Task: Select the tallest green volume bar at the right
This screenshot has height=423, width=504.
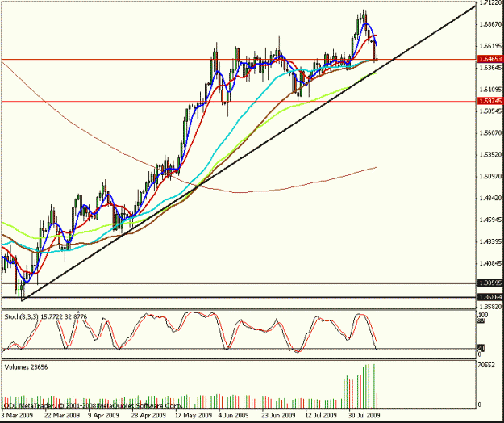Action: [x=374, y=386]
